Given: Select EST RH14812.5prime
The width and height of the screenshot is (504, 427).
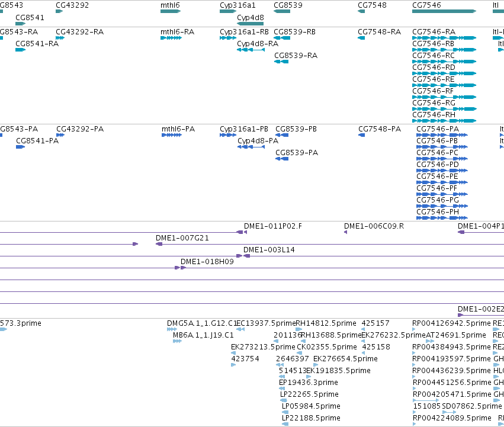Looking at the screenshot, I should 326,323.
